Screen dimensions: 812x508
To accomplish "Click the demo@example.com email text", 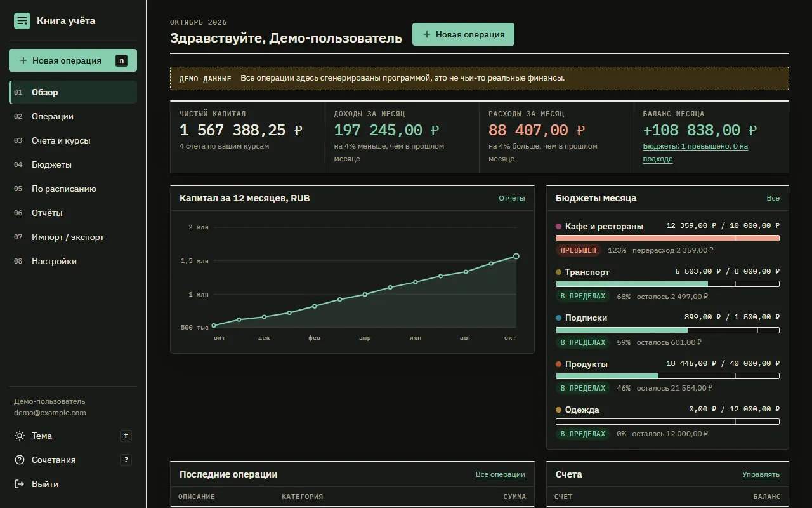I will tap(50, 413).
